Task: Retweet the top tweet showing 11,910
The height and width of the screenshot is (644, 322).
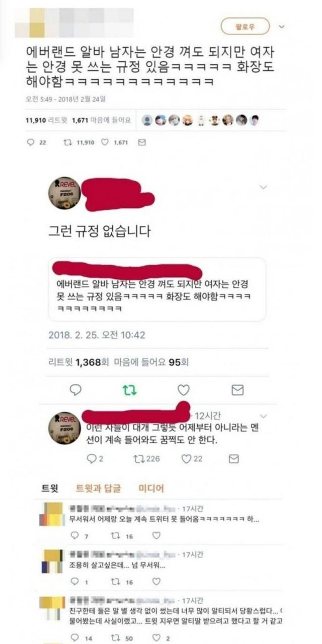Action: click(66, 142)
